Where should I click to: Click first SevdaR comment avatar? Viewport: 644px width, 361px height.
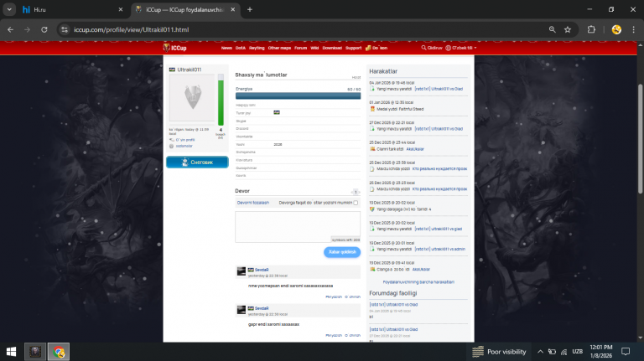pyautogui.click(x=241, y=271)
